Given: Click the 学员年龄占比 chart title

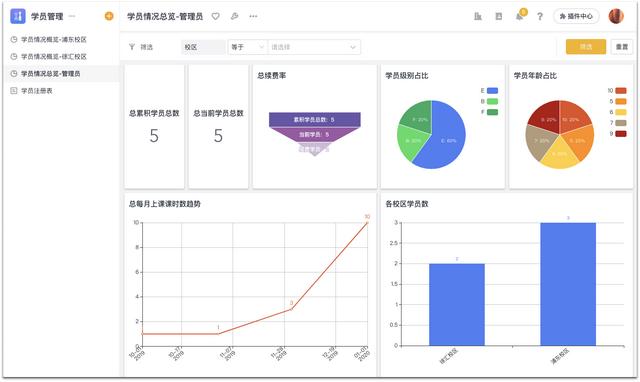Looking at the screenshot, I should pyautogui.click(x=535, y=76).
